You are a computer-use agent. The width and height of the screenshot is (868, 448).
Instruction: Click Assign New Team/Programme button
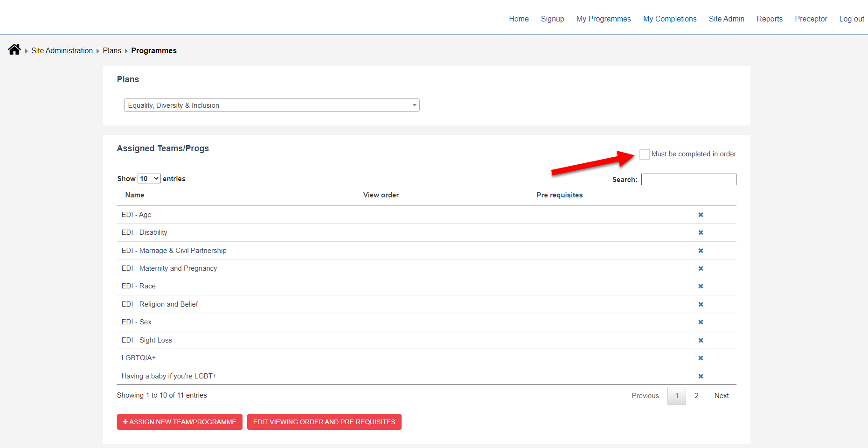[x=180, y=422]
